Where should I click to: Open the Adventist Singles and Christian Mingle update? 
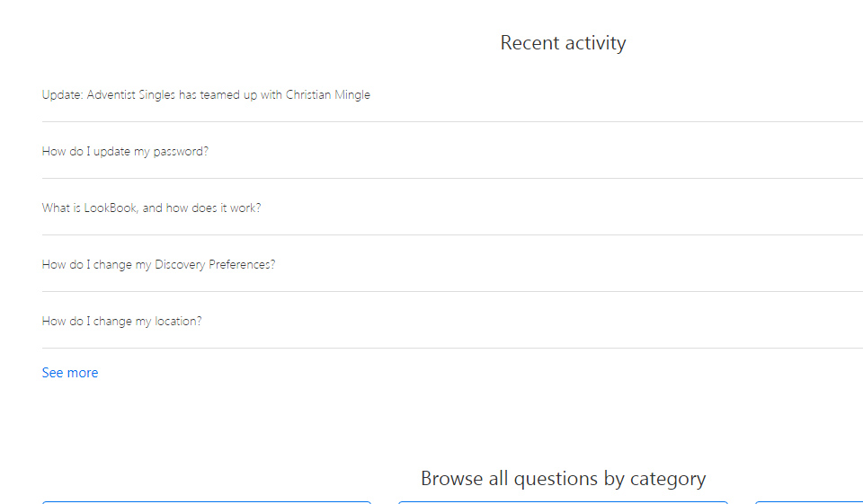[206, 94]
